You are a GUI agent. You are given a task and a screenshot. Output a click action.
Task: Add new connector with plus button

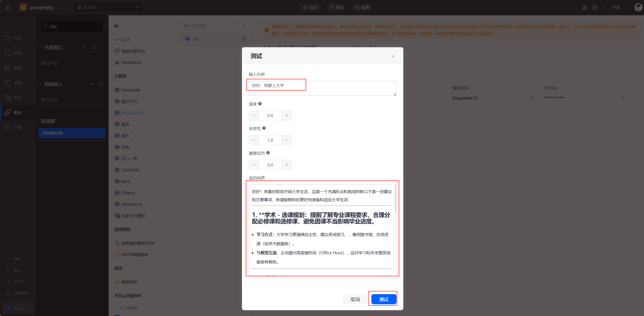click(x=244, y=25)
